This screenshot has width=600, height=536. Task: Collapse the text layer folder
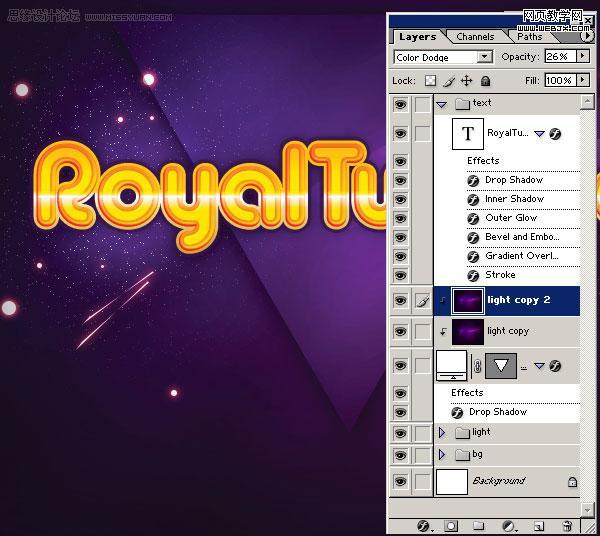442,103
